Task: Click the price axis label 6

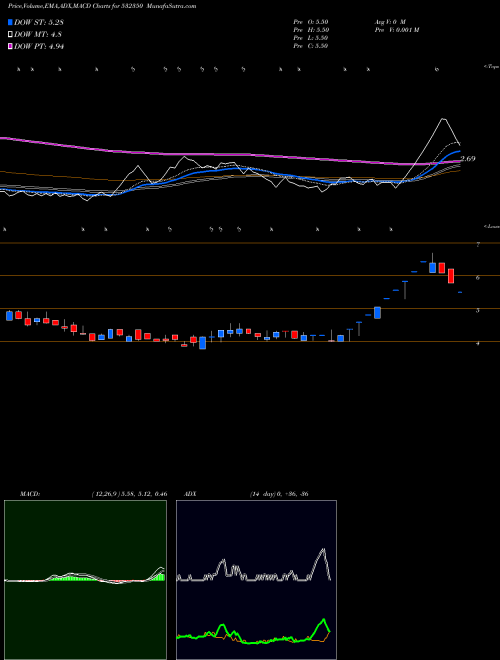Action: [478, 277]
